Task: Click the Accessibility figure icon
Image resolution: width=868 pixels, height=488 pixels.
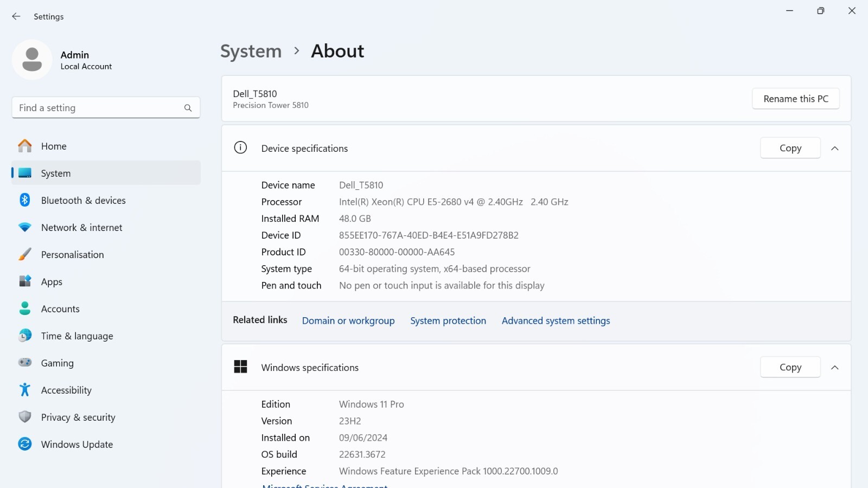Action: (x=25, y=390)
